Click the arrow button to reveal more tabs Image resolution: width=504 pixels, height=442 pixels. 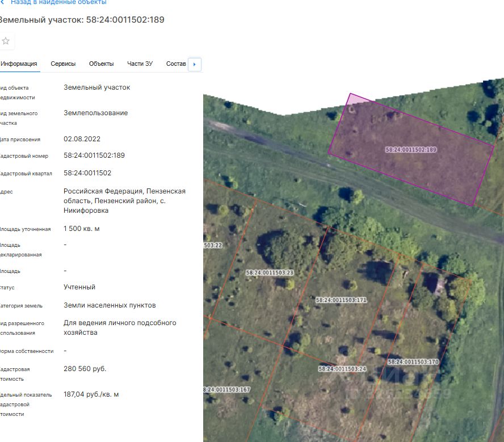[195, 64]
